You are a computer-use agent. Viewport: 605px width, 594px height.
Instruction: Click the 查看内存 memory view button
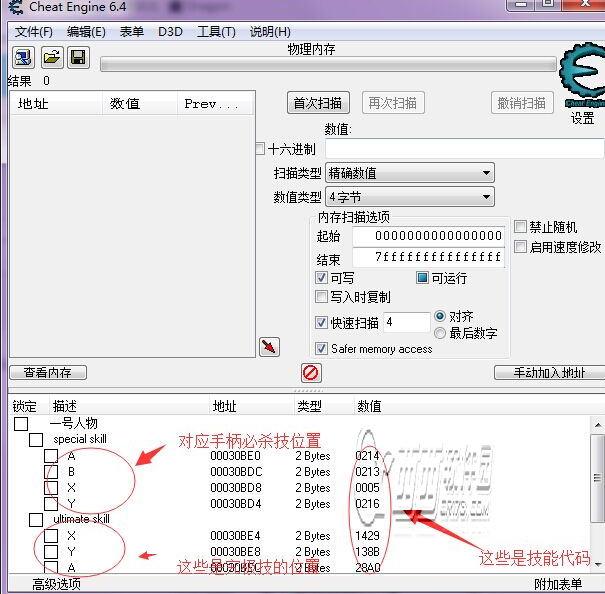[x=48, y=372]
